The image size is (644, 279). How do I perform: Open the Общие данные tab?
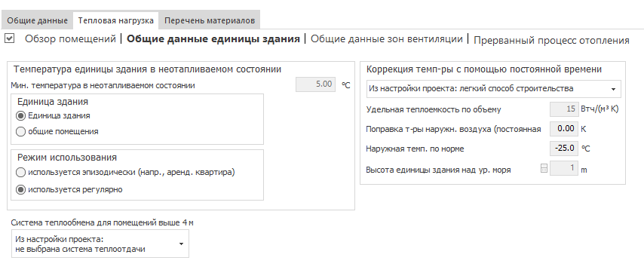click(x=38, y=20)
